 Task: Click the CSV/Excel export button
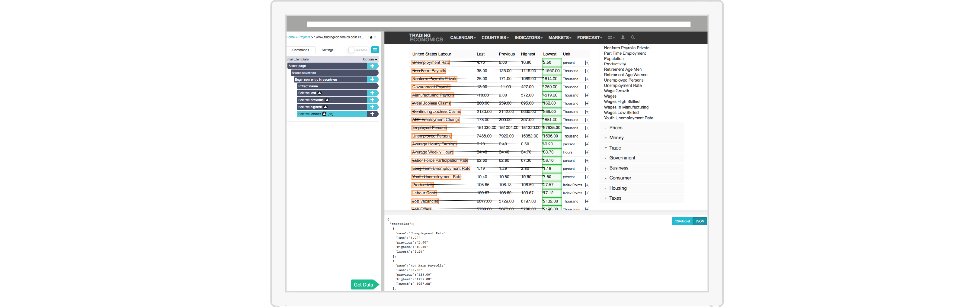click(682, 221)
